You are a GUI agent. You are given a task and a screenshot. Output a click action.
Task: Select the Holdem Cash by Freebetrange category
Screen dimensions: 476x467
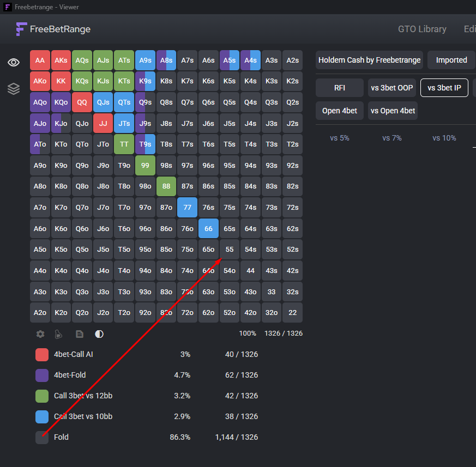pos(370,60)
